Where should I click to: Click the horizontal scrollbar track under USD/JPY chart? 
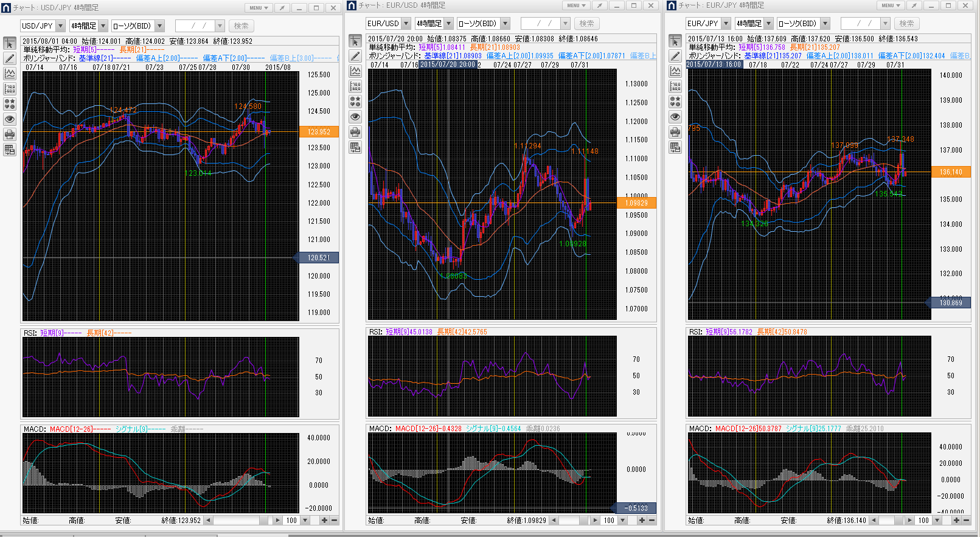coord(237,521)
